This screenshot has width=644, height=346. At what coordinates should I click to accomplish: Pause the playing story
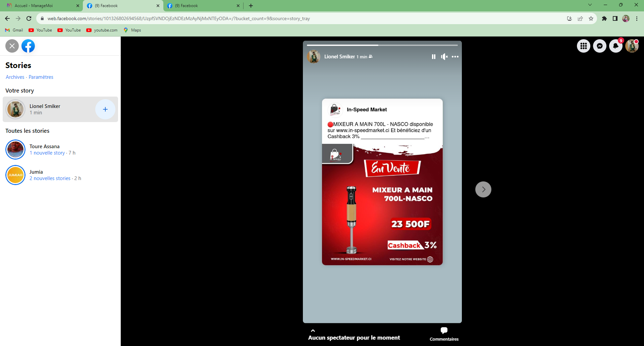click(x=433, y=57)
